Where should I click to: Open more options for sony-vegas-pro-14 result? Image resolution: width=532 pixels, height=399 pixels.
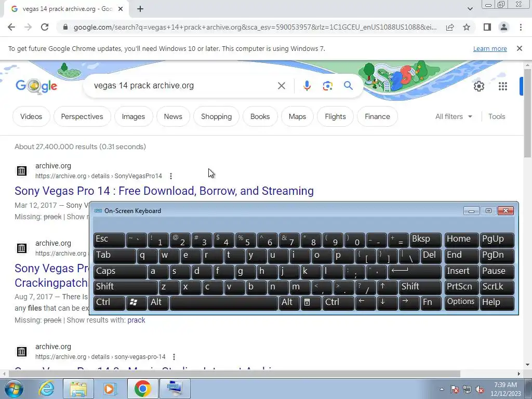[x=174, y=357]
